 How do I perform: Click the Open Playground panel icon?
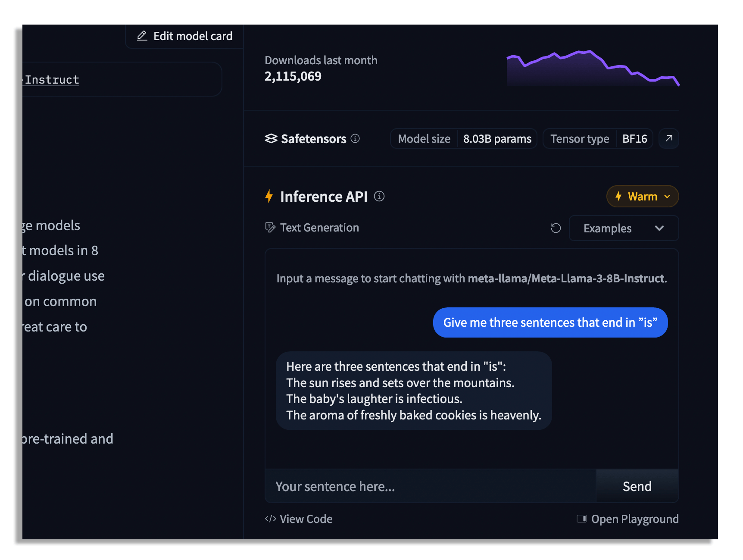point(582,519)
